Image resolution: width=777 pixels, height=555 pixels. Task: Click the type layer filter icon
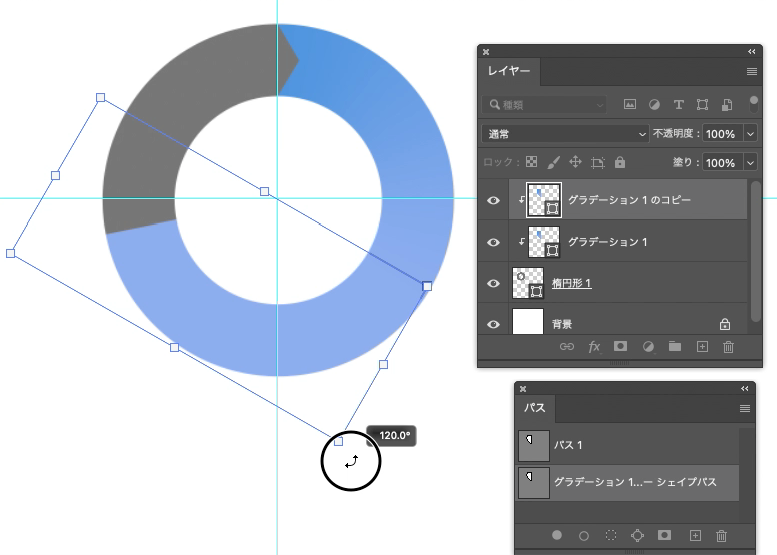[x=678, y=104]
